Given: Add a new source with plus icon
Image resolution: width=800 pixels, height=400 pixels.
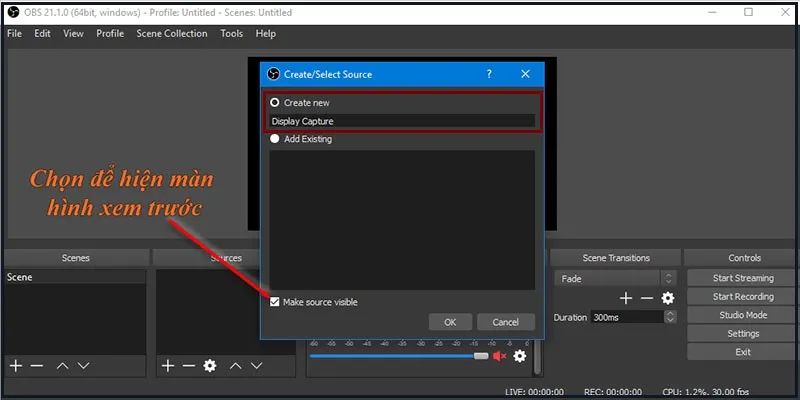Looking at the screenshot, I should [x=168, y=366].
